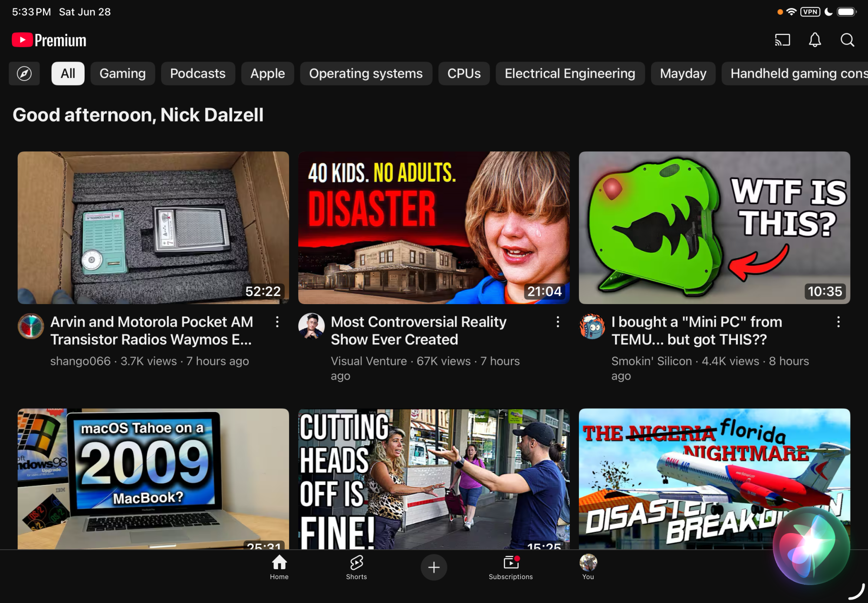The height and width of the screenshot is (603, 868).
Task: Open notifications bell
Action: (x=815, y=40)
